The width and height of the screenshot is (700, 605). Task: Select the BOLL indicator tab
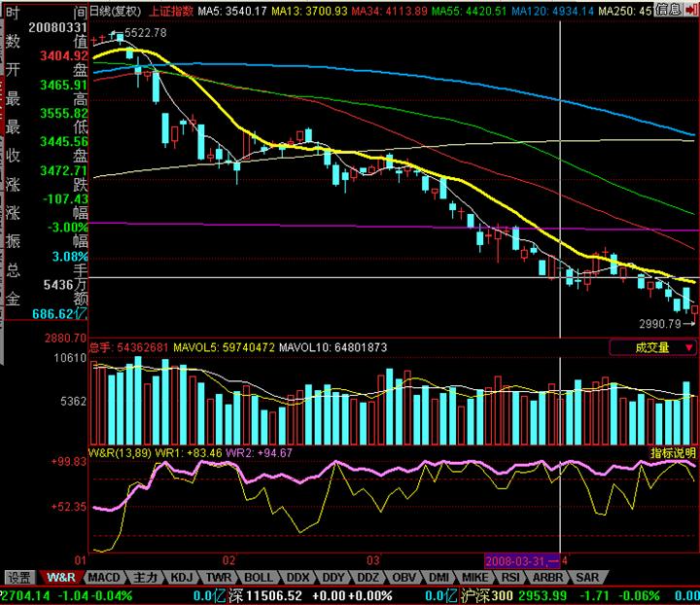259,578
